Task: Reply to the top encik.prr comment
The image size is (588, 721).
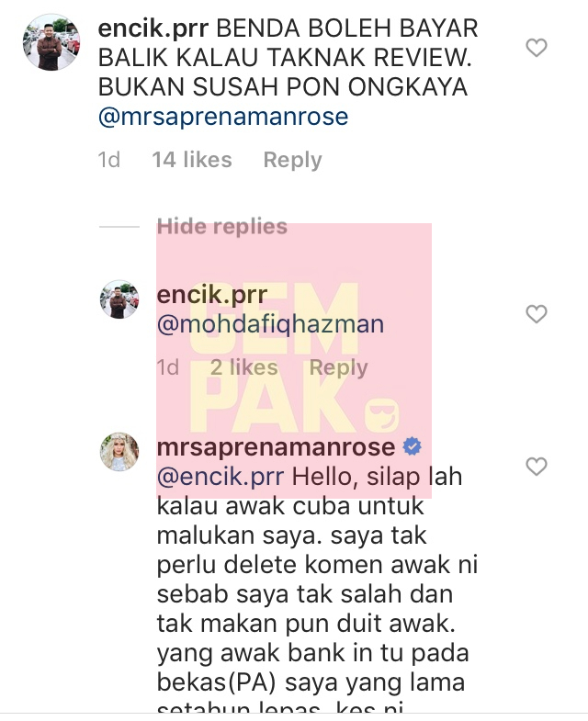Action: point(292,160)
